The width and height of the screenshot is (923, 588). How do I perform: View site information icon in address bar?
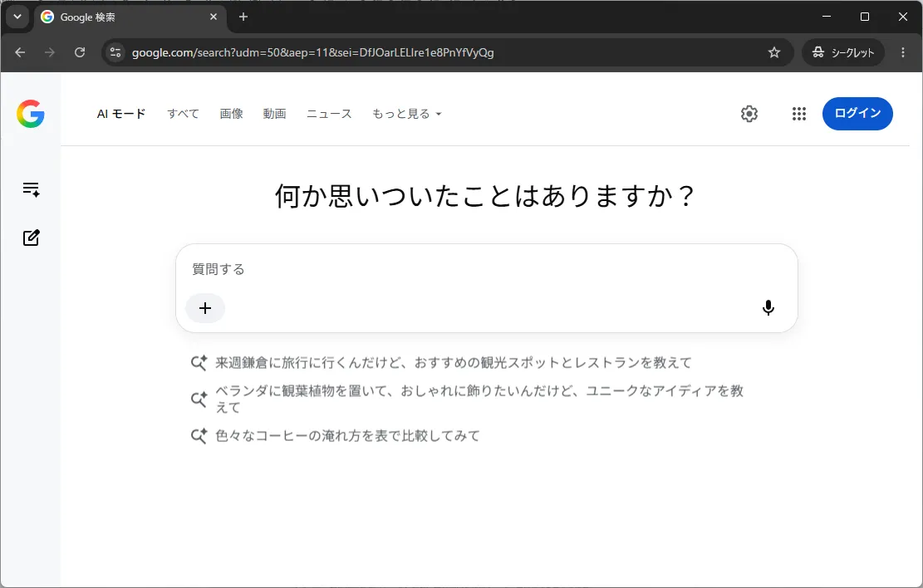(115, 52)
